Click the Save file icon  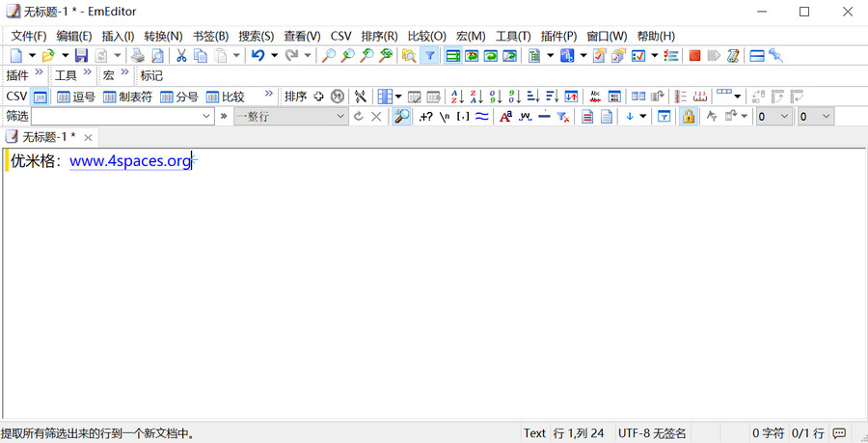tap(82, 56)
